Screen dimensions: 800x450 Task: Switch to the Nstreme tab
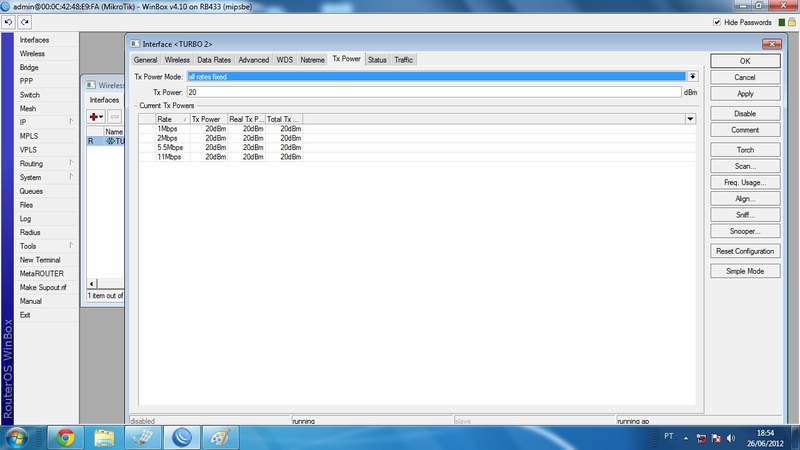[x=312, y=60]
